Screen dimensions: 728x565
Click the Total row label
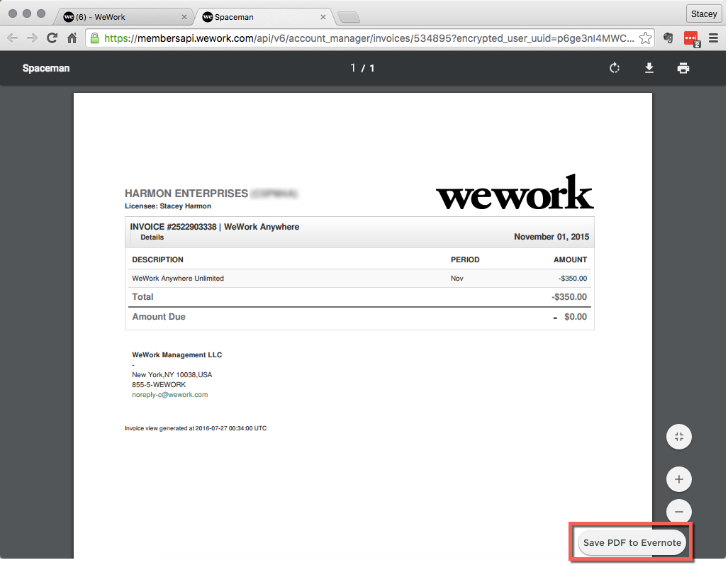point(142,297)
